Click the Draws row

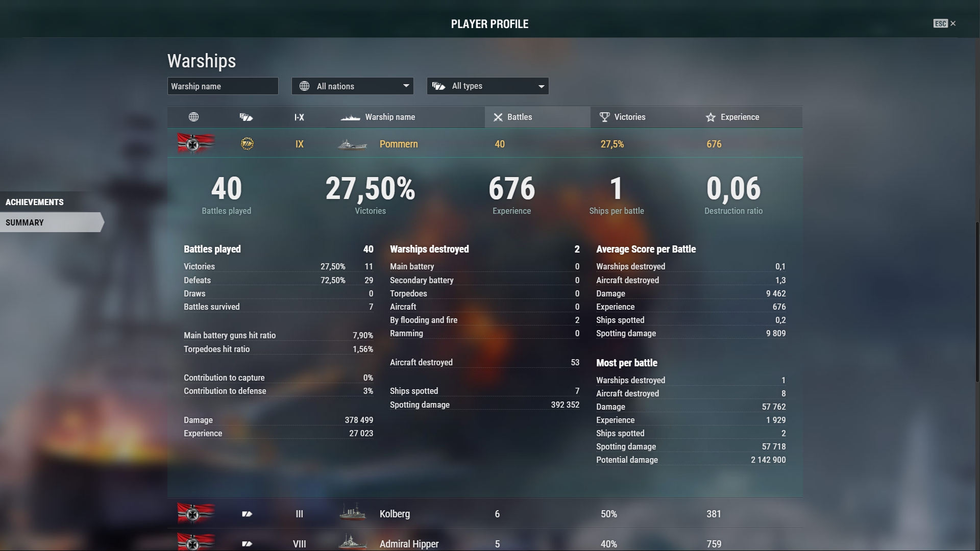click(x=278, y=293)
